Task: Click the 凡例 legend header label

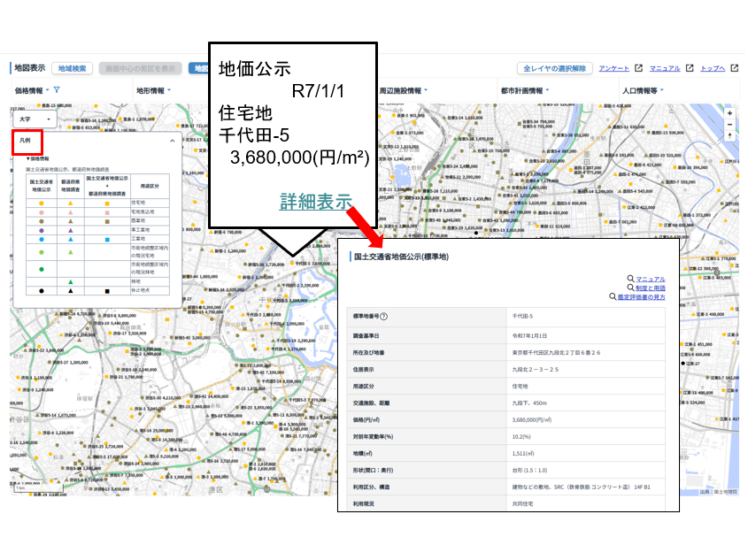Action: tap(26, 141)
